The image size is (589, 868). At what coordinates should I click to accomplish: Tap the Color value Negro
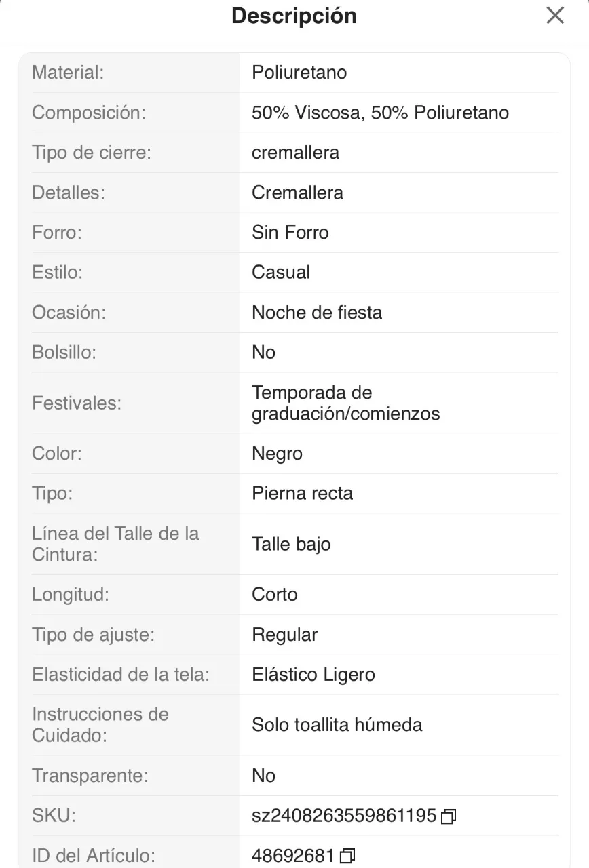[277, 454]
